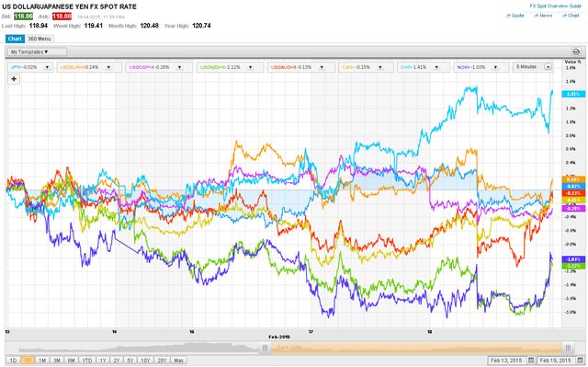Select the 1D time range

[13, 361]
